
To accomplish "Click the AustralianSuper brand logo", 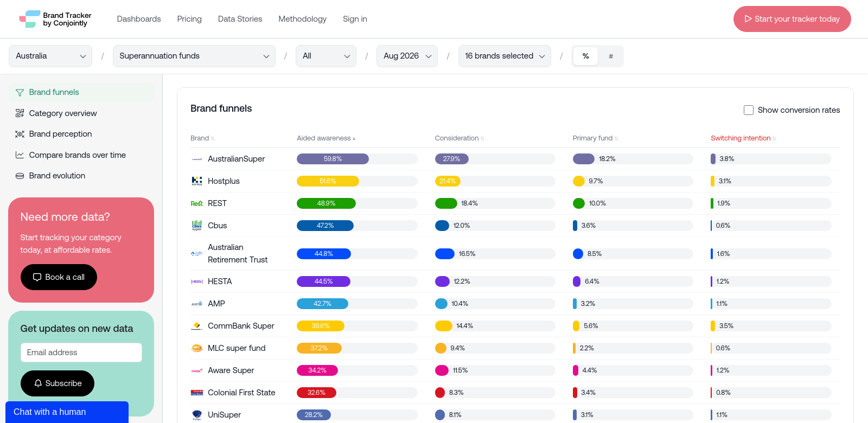I will [197, 159].
